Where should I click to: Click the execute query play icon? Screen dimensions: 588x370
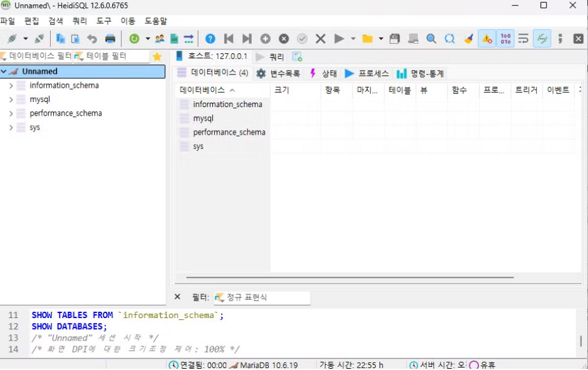pyautogui.click(x=339, y=39)
